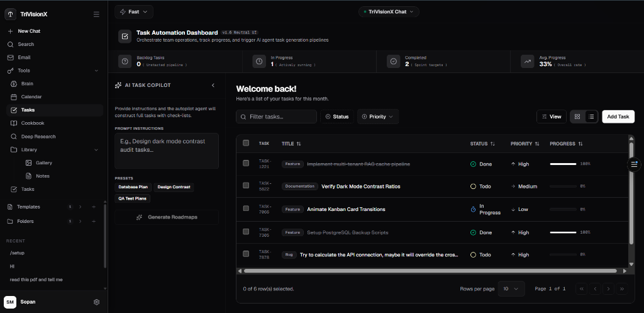The image size is (644, 313).
Task: Go to the last page arrow
Action: tap(622, 288)
